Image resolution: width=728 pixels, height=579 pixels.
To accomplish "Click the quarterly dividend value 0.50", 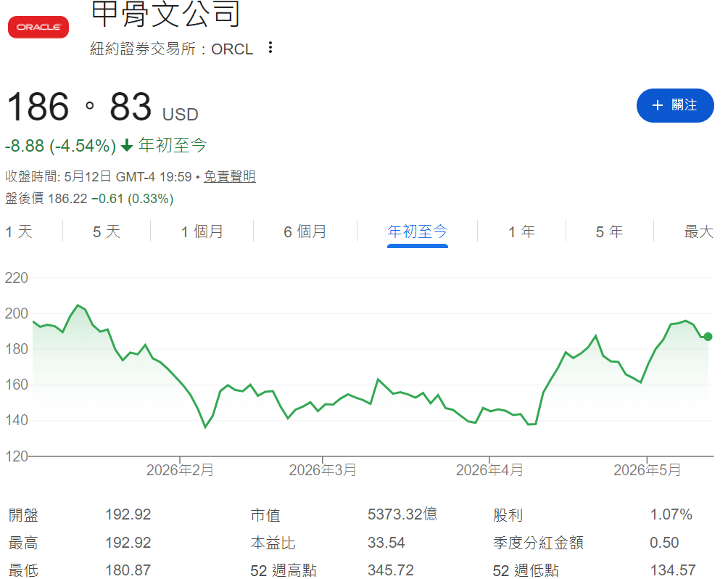I will pos(664,543).
